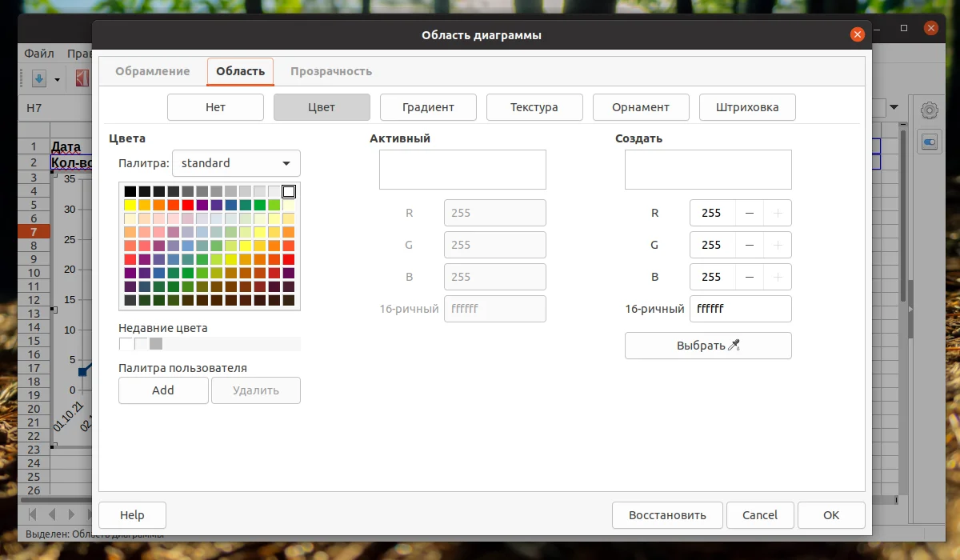Screen dimensions: 960x560
Task: Switch to the Прозрачность tab
Action: click(332, 70)
